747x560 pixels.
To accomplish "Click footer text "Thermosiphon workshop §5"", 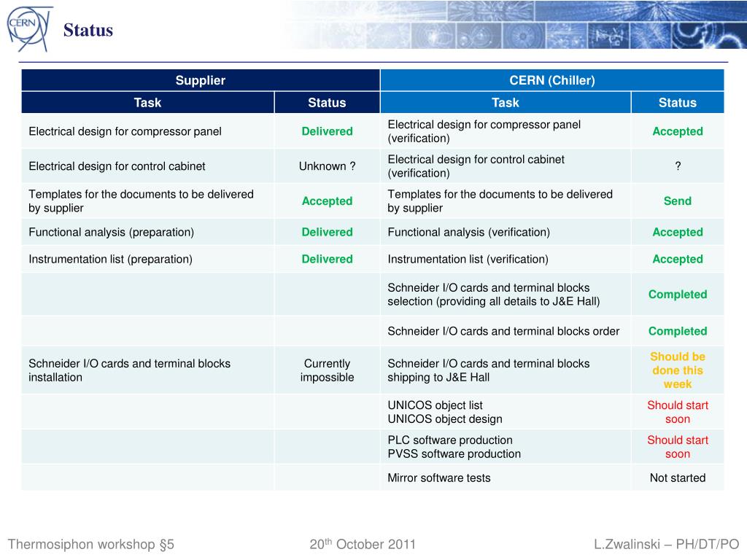I will click(x=91, y=544).
